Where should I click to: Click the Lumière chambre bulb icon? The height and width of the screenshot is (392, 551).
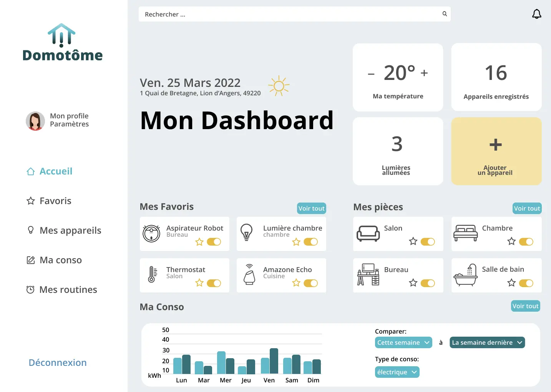coord(246,233)
